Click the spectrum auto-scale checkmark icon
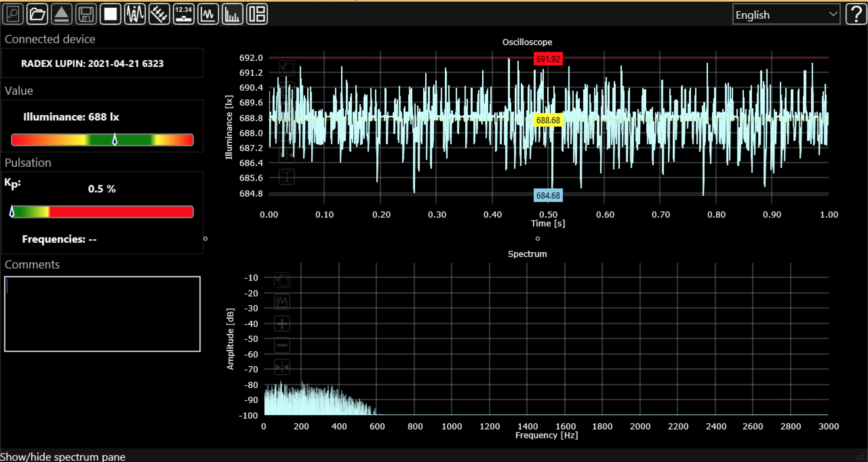The height and width of the screenshot is (462, 868). [x=282, y=280]
